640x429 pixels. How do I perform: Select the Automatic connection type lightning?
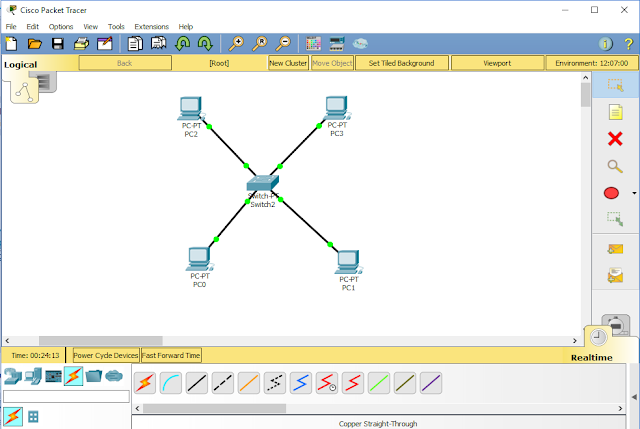pos(145,383)
